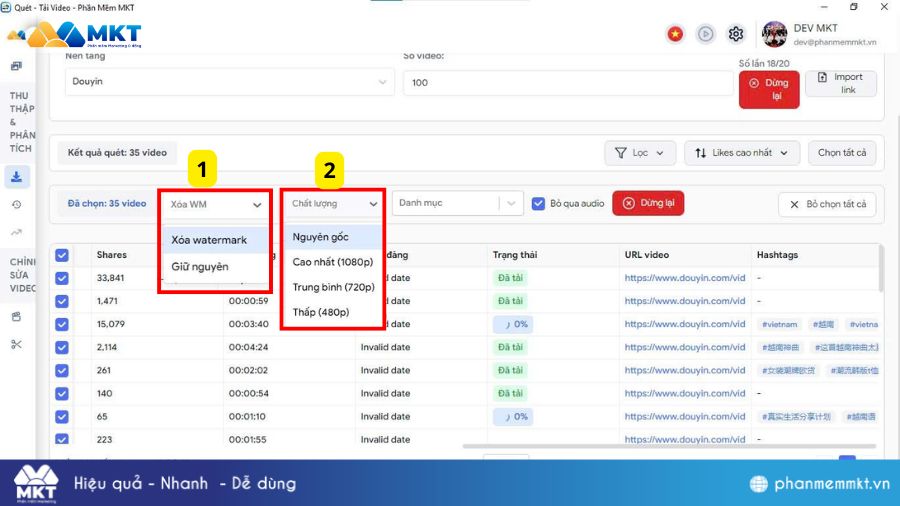Image resolution: width=900 pixels, height=506 pixels.
Task: Uncheck the row with 33,841 shares
Action: point(62,278)
